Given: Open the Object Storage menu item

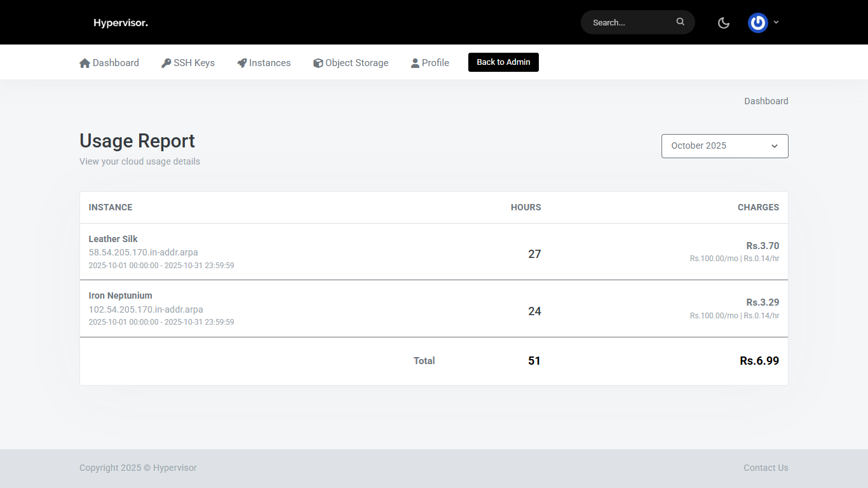Looking at the screenshot, I should (356, 63).
